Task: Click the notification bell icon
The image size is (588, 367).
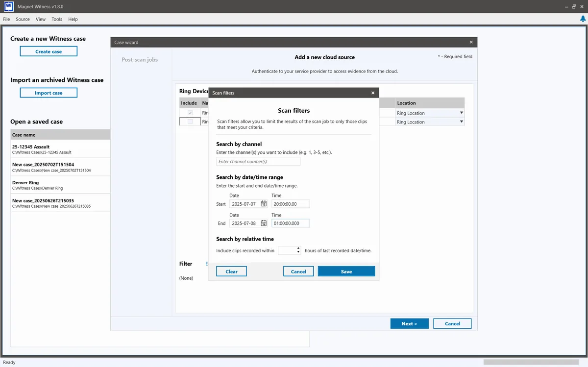Action: tap(583, 19)
